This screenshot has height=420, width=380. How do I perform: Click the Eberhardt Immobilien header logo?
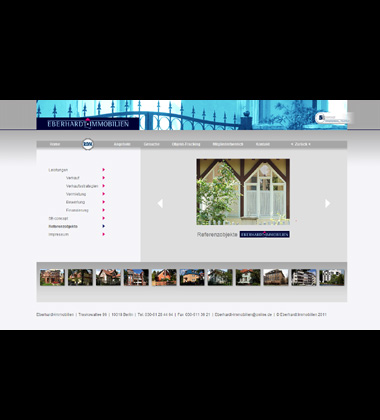click(x=88, y=124)
